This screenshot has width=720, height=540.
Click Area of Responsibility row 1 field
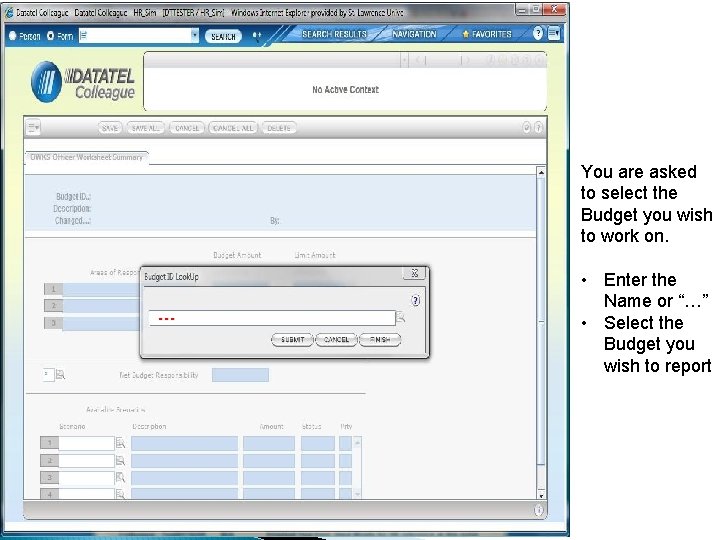click(x=101, y=289)
